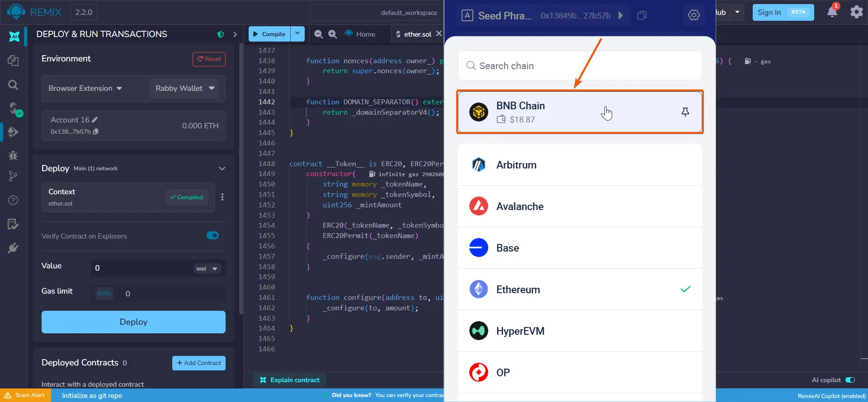Open Remix settings gear at top right
Screen dimensions: 868x402
(856, 12)
